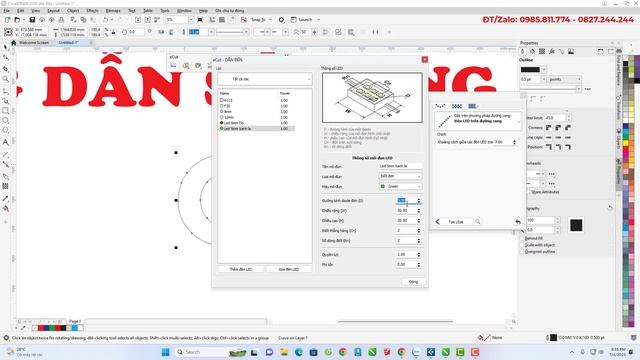The height and width of the screenshot is (360, 640).
Task: Click the 'Xóa đèn LED' button
Action: (x=289, y=269)
